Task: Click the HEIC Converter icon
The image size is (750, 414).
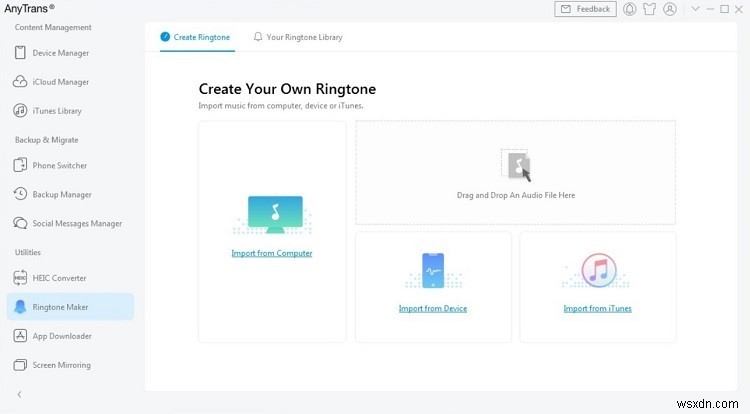Action: click(20, 278)
